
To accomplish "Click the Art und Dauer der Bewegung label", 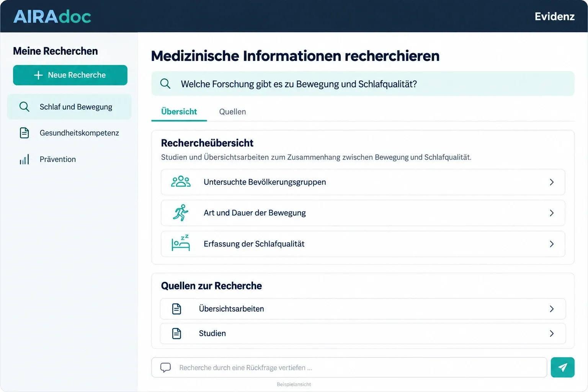I will (255, 213).
